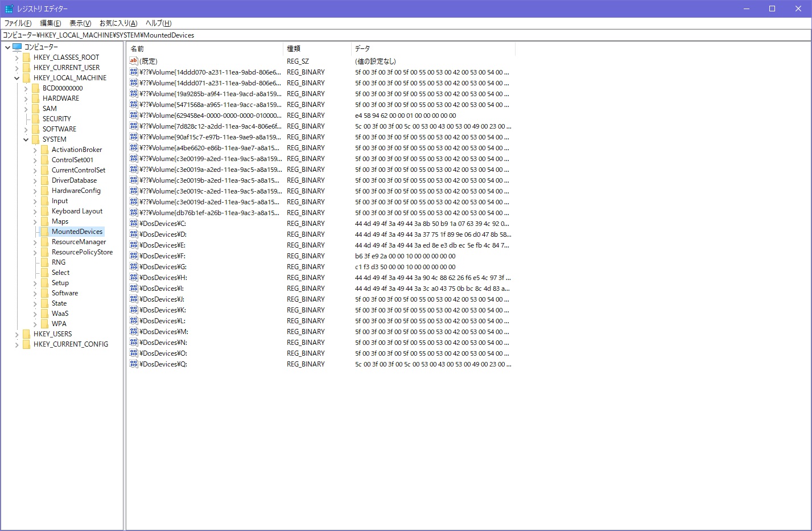Click the HKEY_USERS folder icon

pos(26,334)
